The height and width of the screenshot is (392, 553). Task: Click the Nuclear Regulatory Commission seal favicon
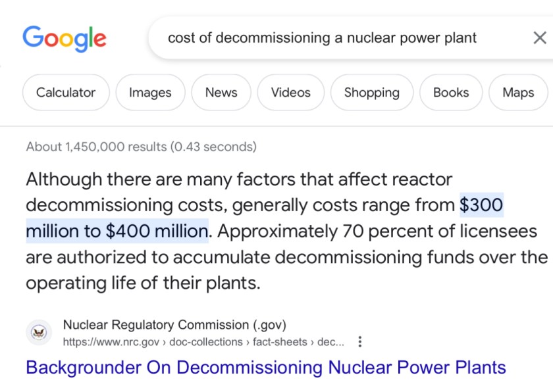click(39, 333)
